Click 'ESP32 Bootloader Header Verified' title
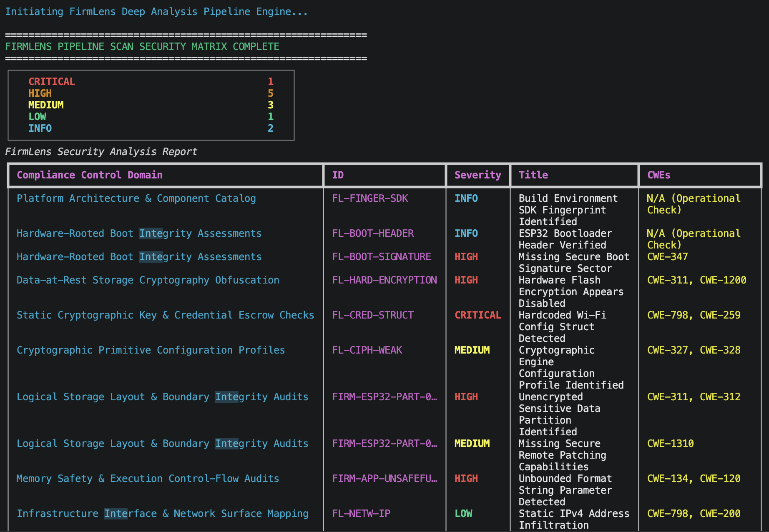The width and height of the screenshot is (769, 532). tap(565, 239)
